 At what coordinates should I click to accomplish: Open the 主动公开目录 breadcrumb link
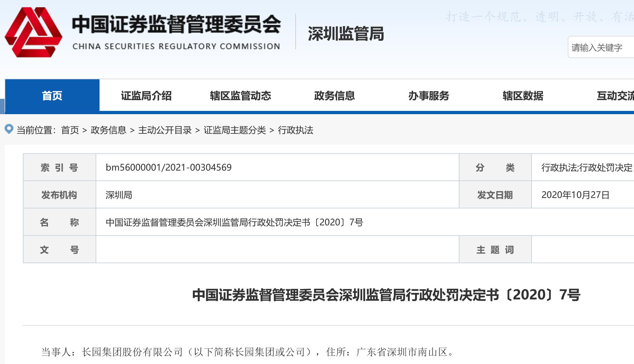point(165,130)
